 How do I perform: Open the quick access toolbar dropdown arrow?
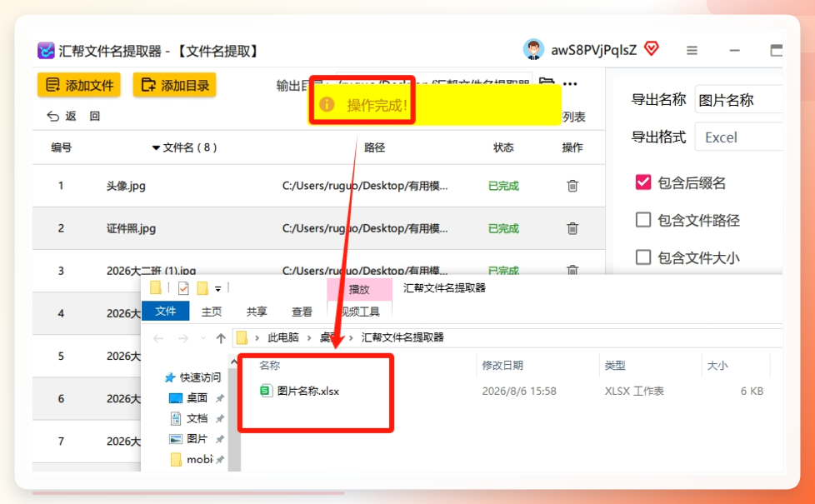(218, 289)
